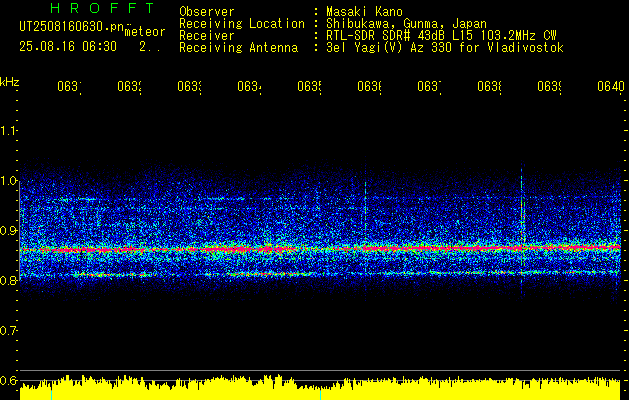Viewport: 629px width, 400px height.
Task: Click the 1.0 frequency axis label
Action: click(8, 181)
